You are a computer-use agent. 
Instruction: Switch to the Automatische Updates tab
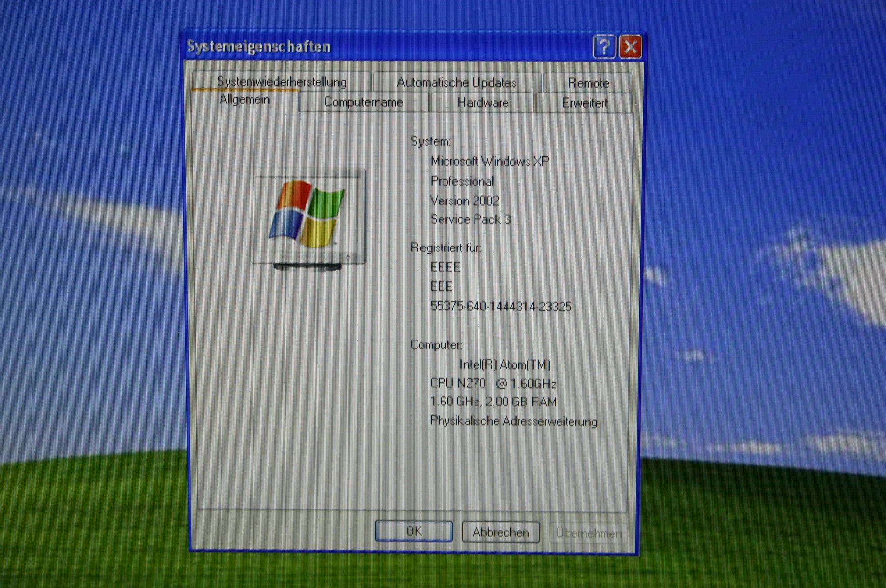point(457,82)
